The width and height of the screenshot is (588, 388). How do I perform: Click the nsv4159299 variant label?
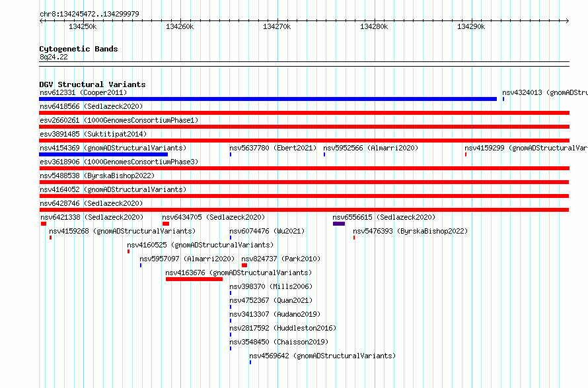526,148
